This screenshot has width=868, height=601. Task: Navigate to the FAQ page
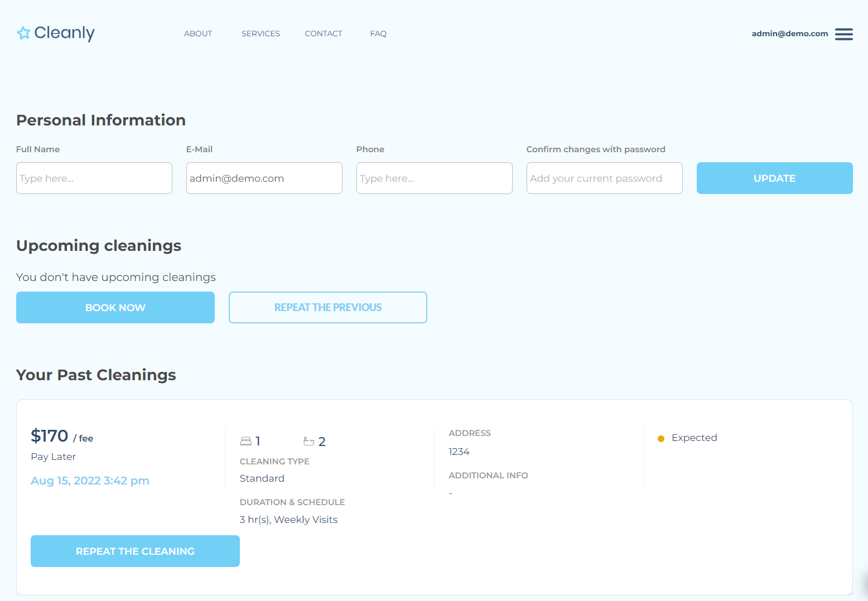[x=378, y=33]
